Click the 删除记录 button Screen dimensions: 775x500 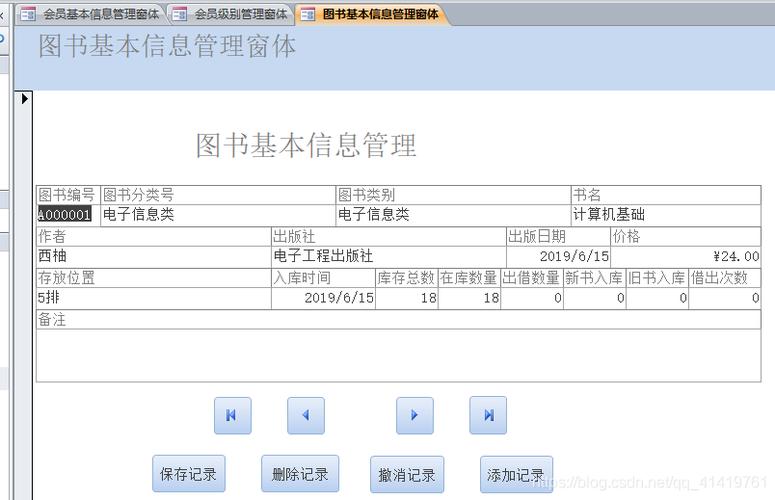300,474
